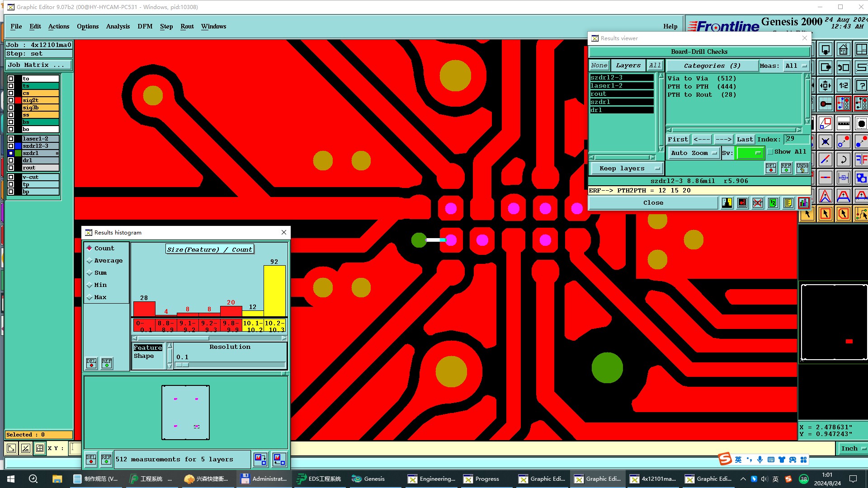The height and width of the screenshot is (488, 868).
Task: Click the 1:2 zoom icon
Action: pos(844,85)
